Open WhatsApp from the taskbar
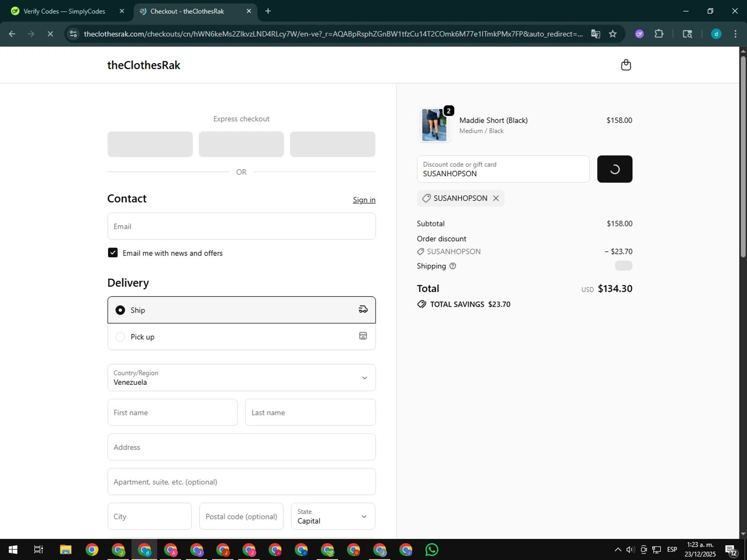This screenshot has height=560, width=747. (432, 550)
